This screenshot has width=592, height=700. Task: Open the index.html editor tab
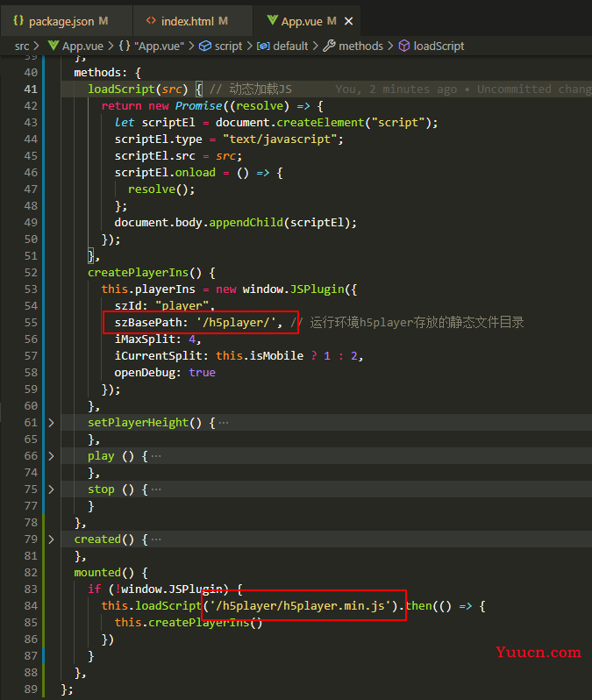click(193, 21)
